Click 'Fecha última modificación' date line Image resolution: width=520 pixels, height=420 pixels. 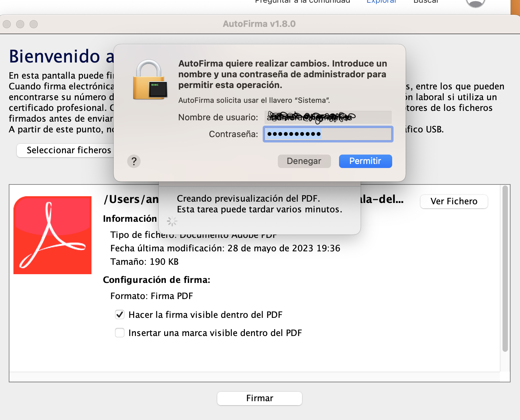[225, 248]
